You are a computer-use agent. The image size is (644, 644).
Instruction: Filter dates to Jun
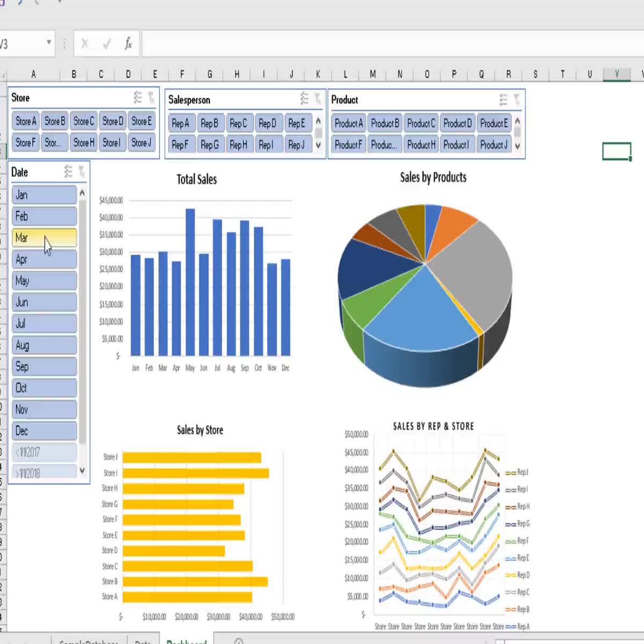pyautogui.click(x=44, y=302)
